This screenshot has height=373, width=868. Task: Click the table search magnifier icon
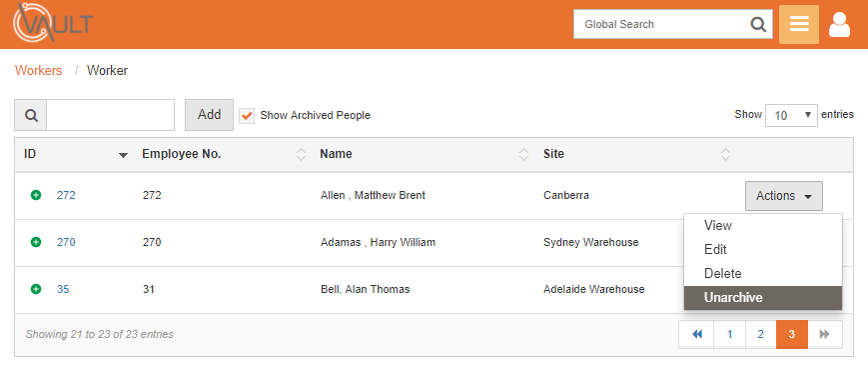tap(31, 115)
